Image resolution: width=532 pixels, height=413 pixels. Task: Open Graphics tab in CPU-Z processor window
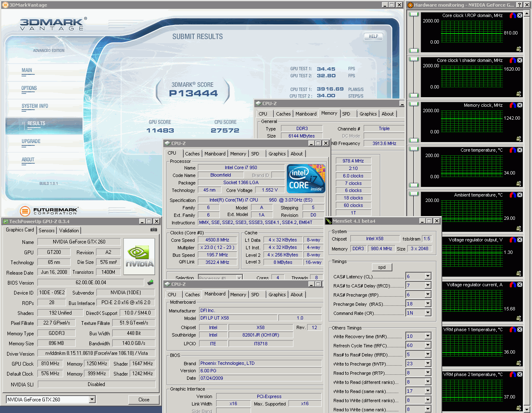pyautogui.click(x=277, y=154)
